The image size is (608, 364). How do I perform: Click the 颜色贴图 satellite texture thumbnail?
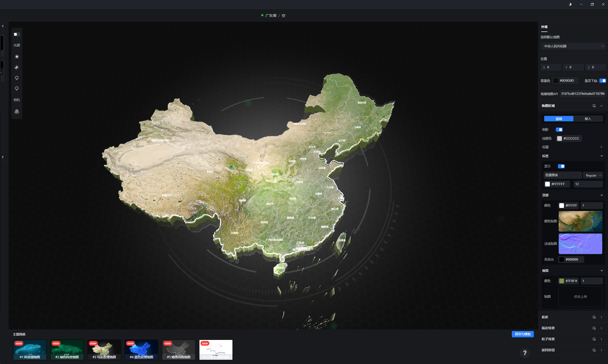(580, 221)
